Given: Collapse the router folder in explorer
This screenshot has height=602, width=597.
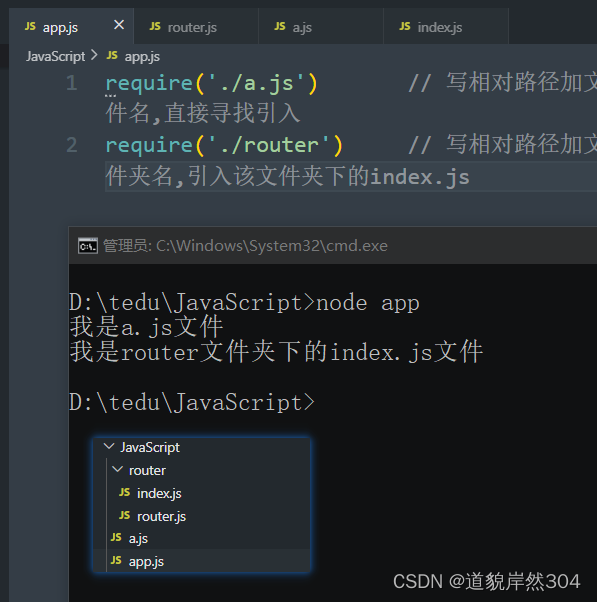Looking at the screenshot, I should click(x=117, y=470).
